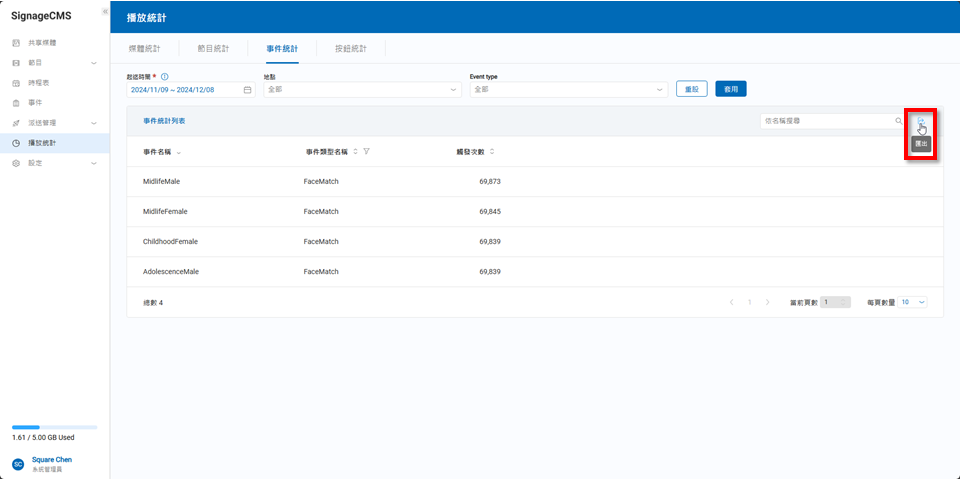Viewport: 960px width, 480px height.
Task: Click the SC user avatar
Action: 18,464
